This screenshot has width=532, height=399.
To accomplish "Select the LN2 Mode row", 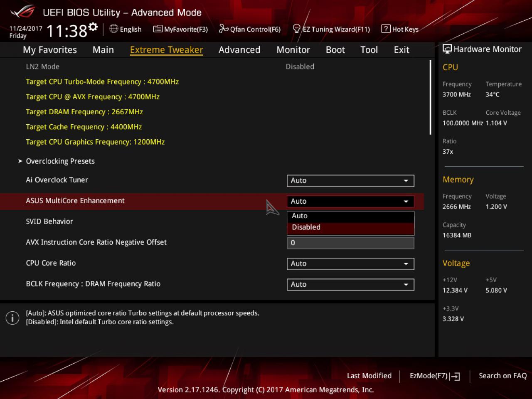I will click(212, 66).
